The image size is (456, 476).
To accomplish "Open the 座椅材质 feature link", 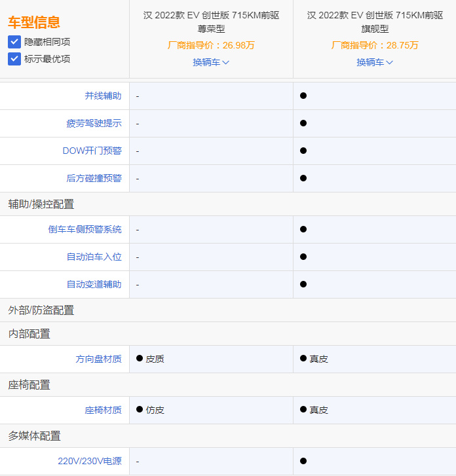I will [x=103, y=410].
